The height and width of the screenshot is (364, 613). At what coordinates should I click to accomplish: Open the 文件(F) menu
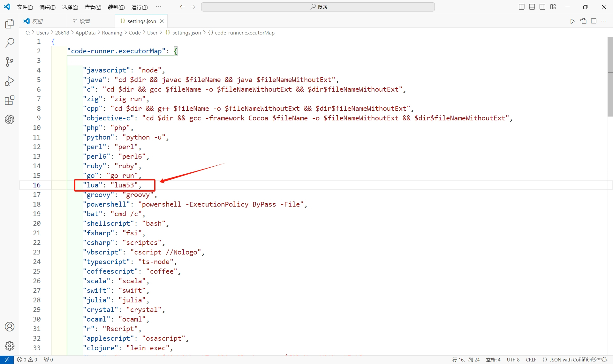(x=25, y=7)
